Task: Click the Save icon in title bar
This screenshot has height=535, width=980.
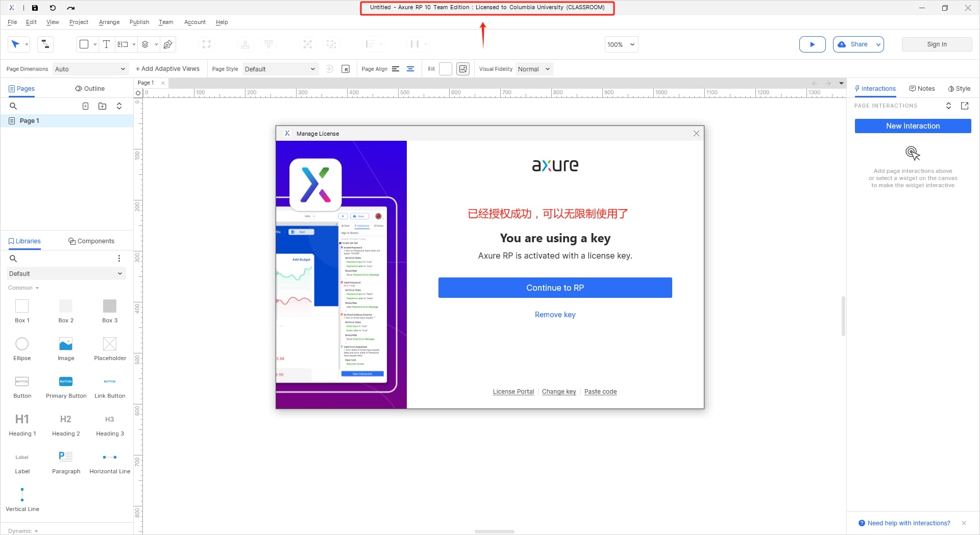Action: 35,8
